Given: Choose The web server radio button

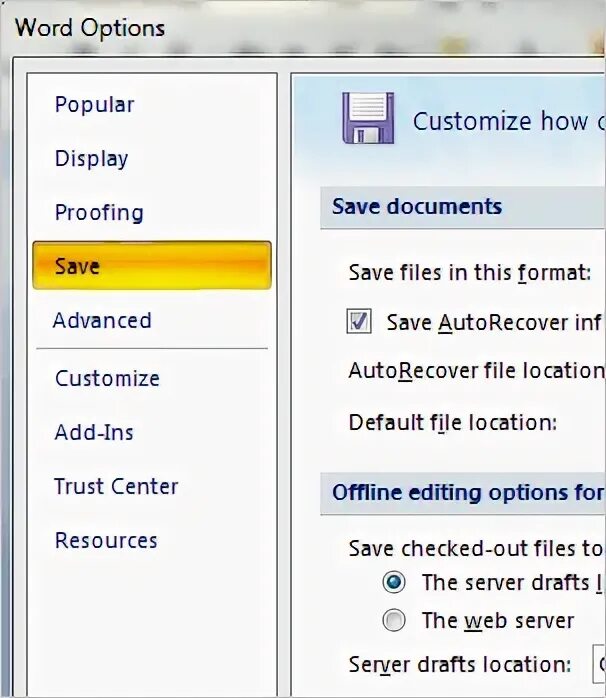Looking at the screenshot, I should pos(394,621).
